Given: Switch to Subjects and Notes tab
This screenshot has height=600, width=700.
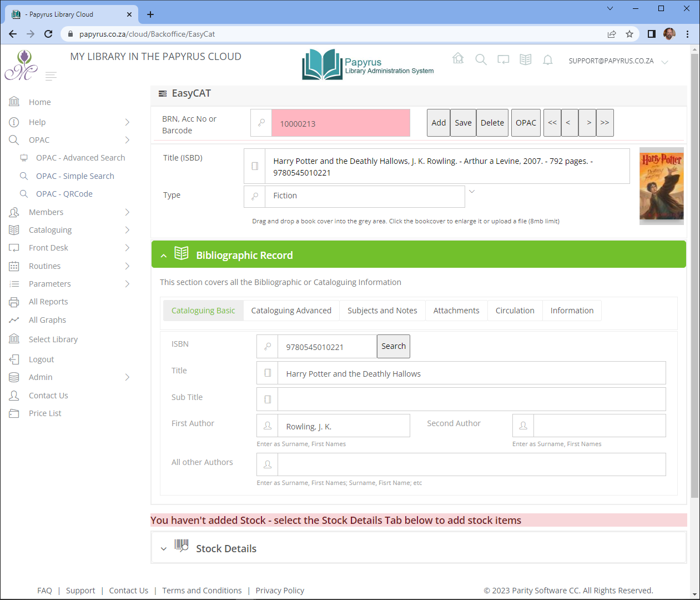Looking at the screenshot, I should coord(382,311).
